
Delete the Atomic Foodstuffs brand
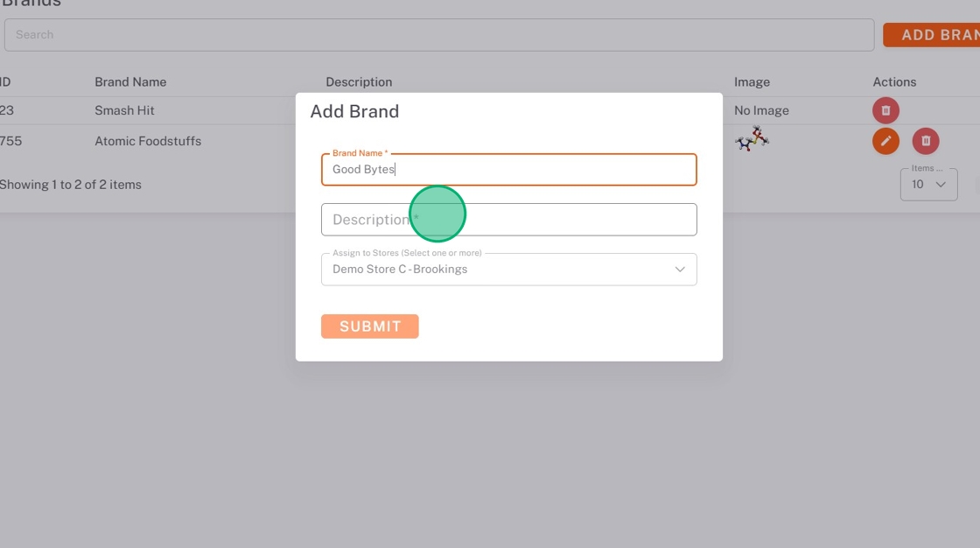(926, 141)
